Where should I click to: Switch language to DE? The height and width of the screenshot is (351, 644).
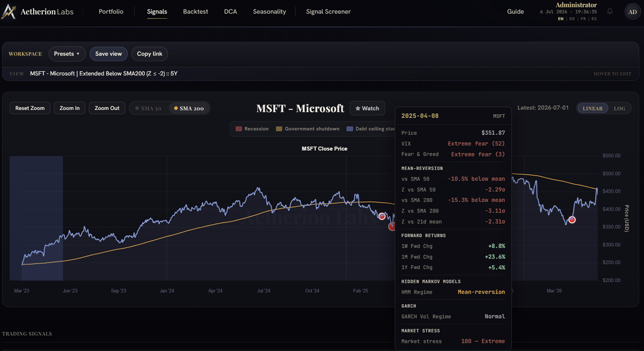coord(572,19)
